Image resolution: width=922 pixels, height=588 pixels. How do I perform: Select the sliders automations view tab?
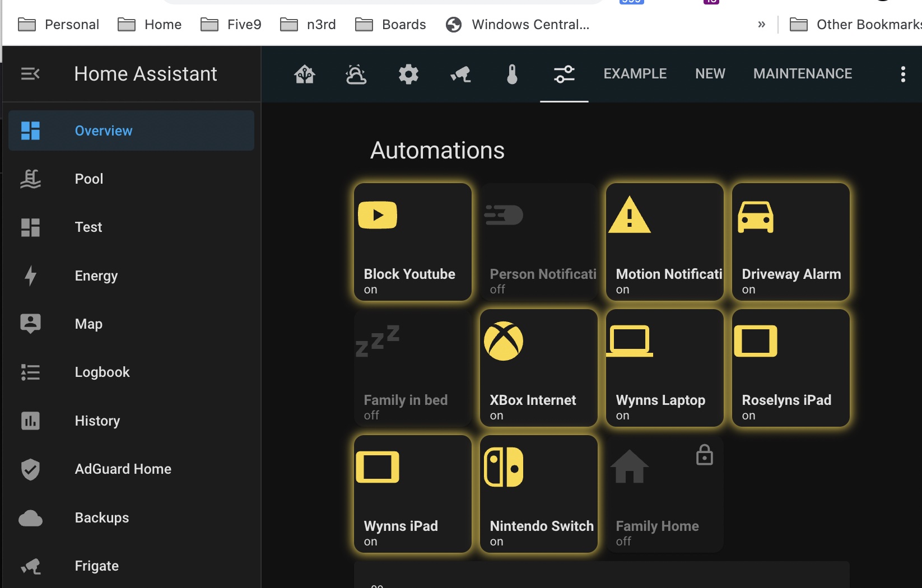click(x=564, y=74)
